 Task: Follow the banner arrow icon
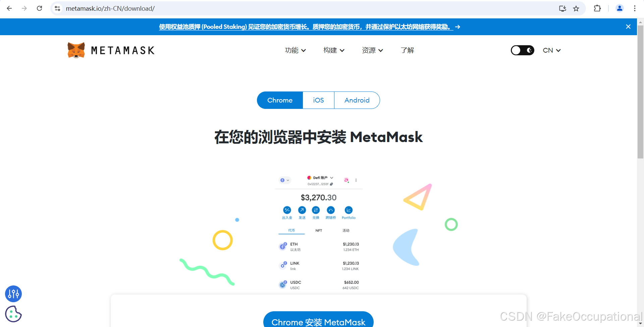[x=458, y=27]
